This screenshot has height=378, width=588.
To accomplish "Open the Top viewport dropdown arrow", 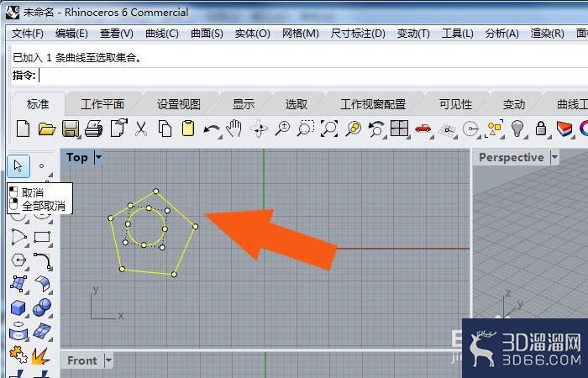I will [98, 158].
